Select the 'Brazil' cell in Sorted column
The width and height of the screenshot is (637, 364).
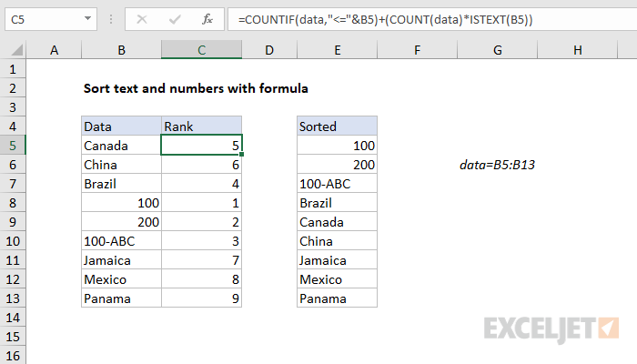[x=338, y=203]
